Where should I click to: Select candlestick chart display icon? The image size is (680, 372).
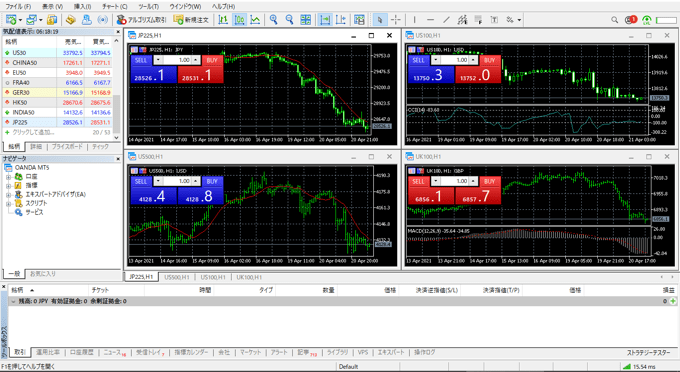(x=239, y=20)
